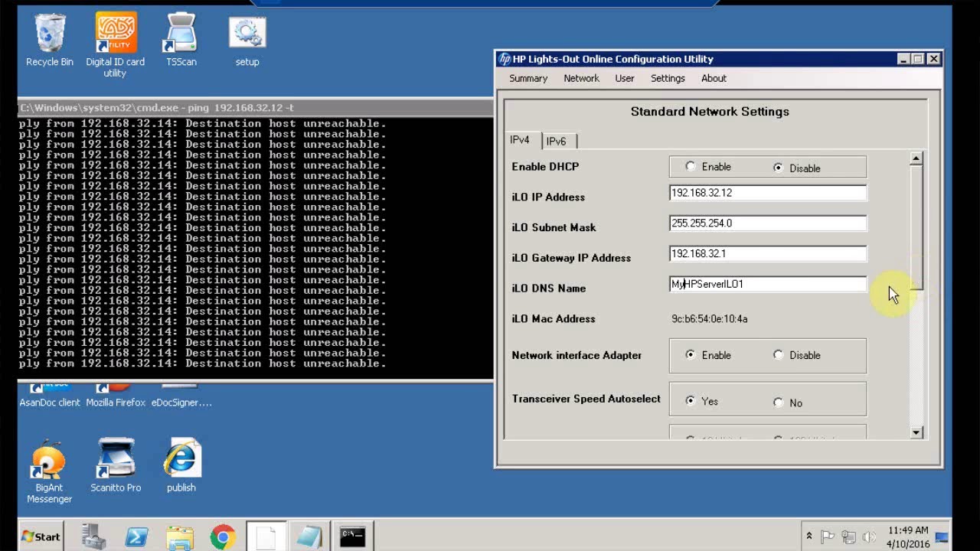
Task: Click the volume speaker tray icon
Action: tap(869, 536)
